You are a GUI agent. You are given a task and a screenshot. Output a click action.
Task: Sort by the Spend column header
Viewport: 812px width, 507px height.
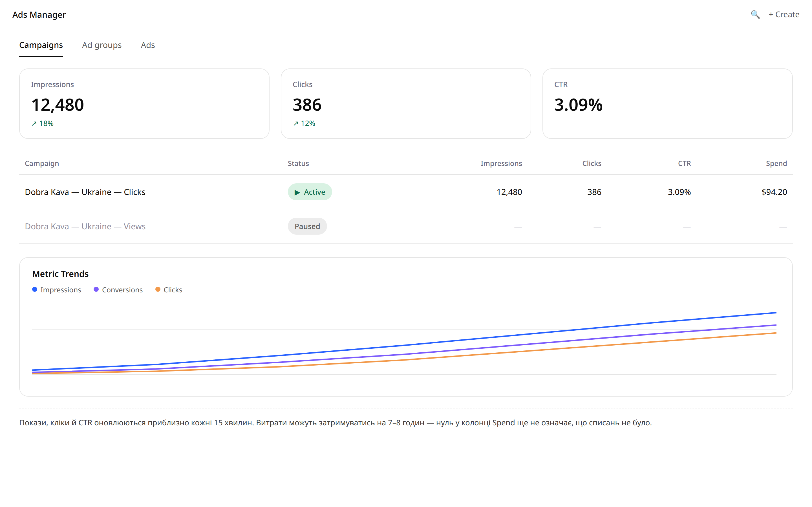[x=776, y=163]
